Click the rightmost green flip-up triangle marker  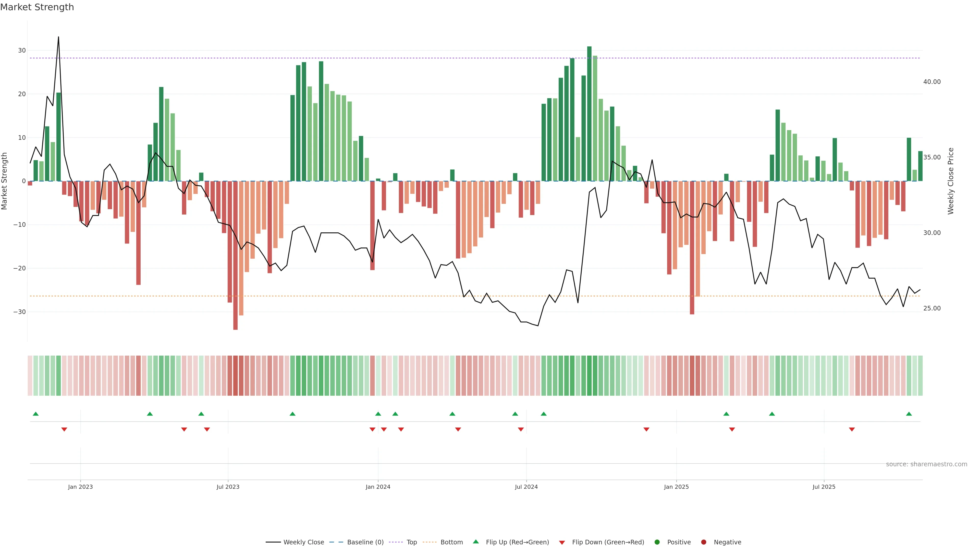[x=909, y=414]
